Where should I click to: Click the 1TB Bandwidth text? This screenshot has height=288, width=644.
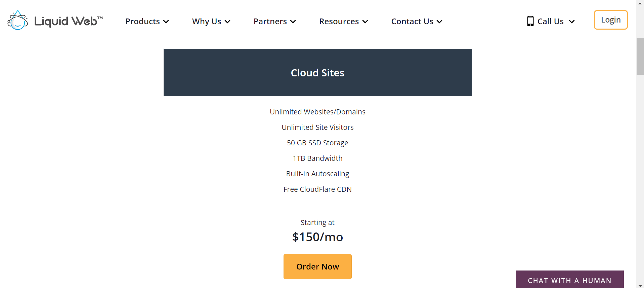(317, 158)
